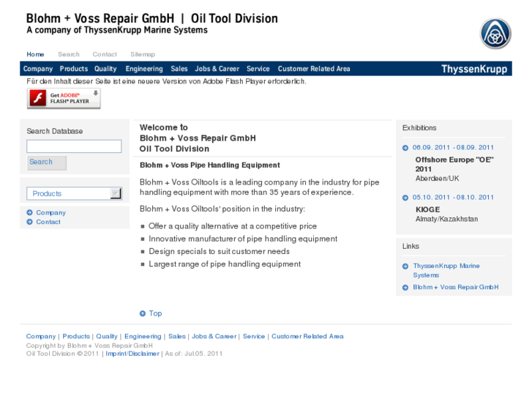The height and width of the screenshot is (399, 532).
Task: Click the Search button under the database field
Action: pyautogui.click(x=47, y=163)
